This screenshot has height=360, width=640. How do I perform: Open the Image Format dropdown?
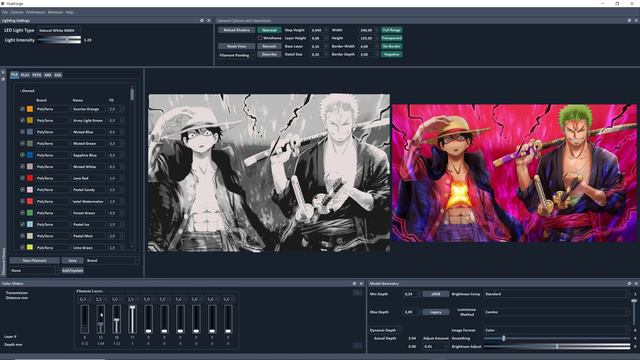click(x=557, y=330)
